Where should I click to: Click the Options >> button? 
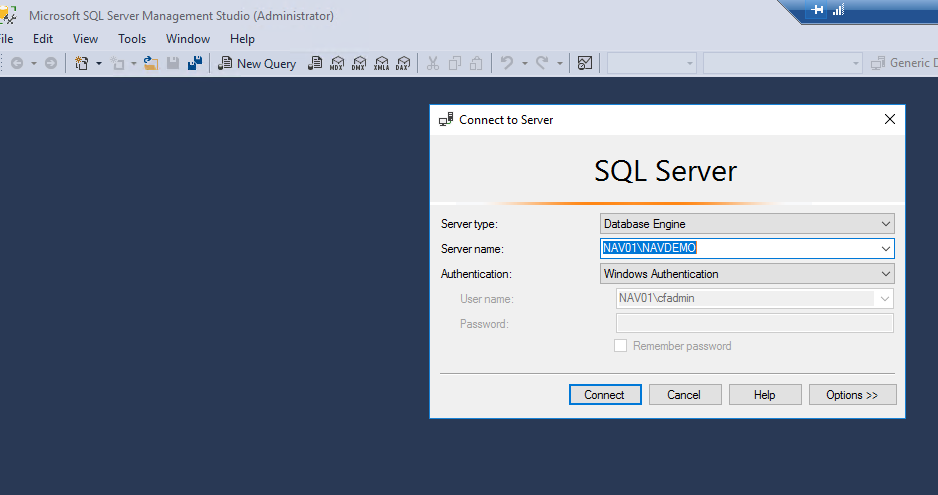[852, 395]
